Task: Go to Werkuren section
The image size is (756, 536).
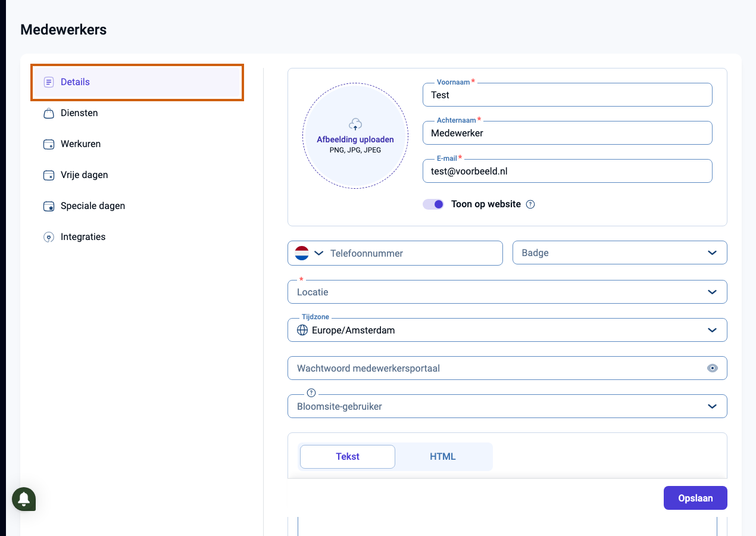Action: click(137, 144)
